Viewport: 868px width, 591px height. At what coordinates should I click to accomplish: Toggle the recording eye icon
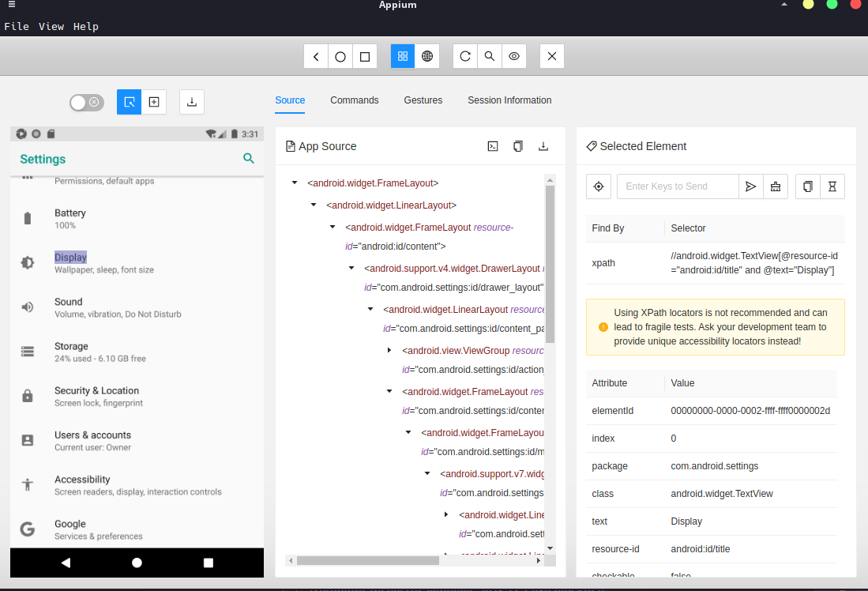pyautogui.click(x=514, y=56)
